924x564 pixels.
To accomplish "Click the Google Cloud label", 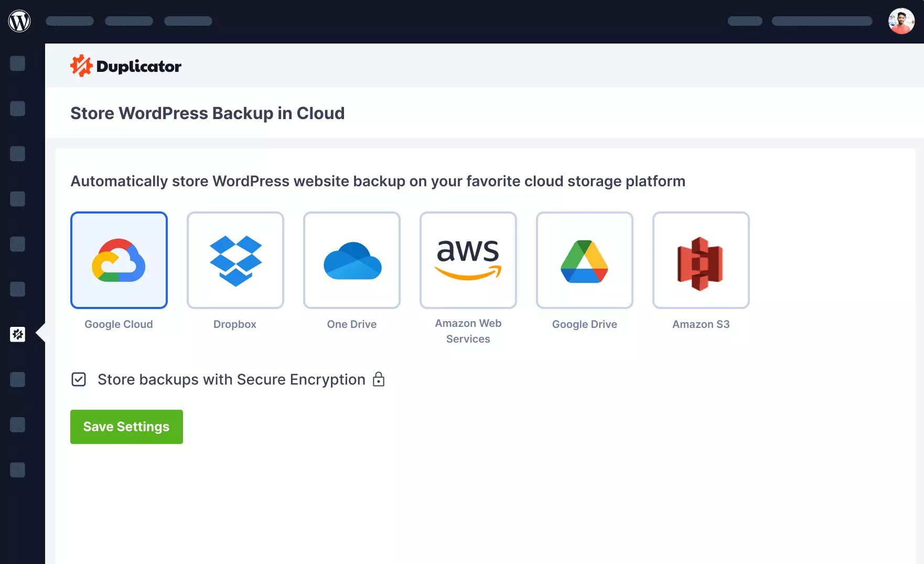I will [x=119, y=324].
